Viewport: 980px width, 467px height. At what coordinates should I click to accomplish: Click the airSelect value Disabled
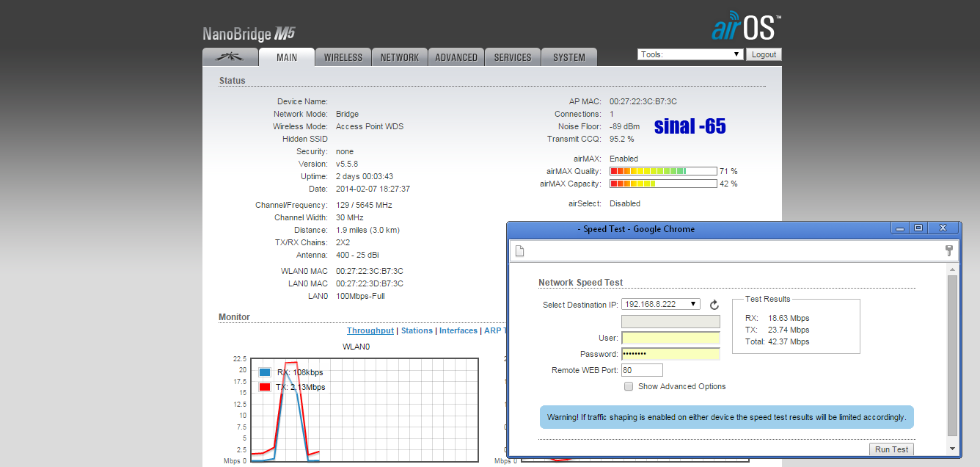point(625,203)
